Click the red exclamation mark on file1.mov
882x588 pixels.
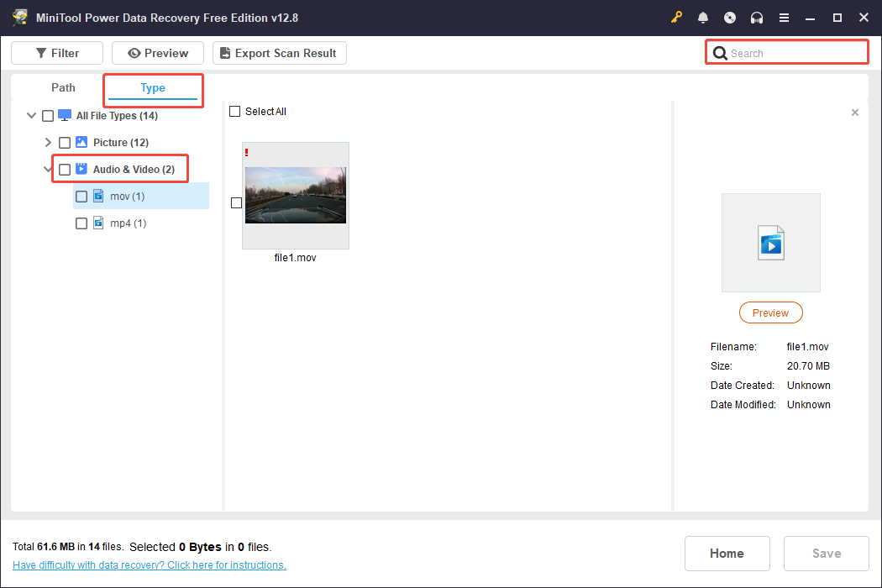tap(246, 152)
